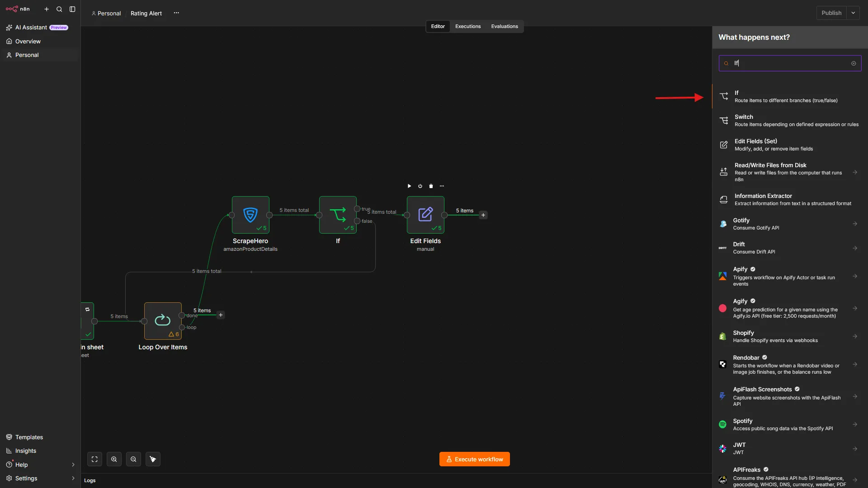The width and height of the screenshot is (868, 488).
Task: Zoom out on the canvas
Action: (133, 459)
